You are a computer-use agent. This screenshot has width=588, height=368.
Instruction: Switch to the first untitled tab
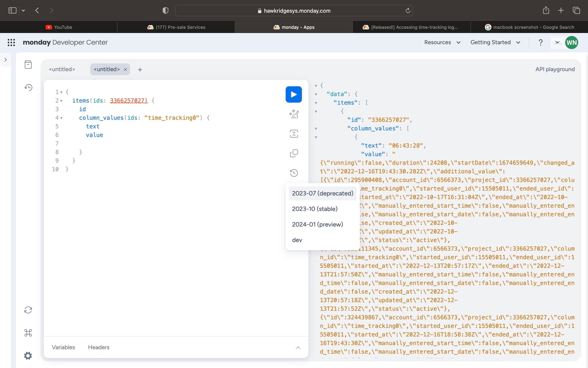click(62, 69)
